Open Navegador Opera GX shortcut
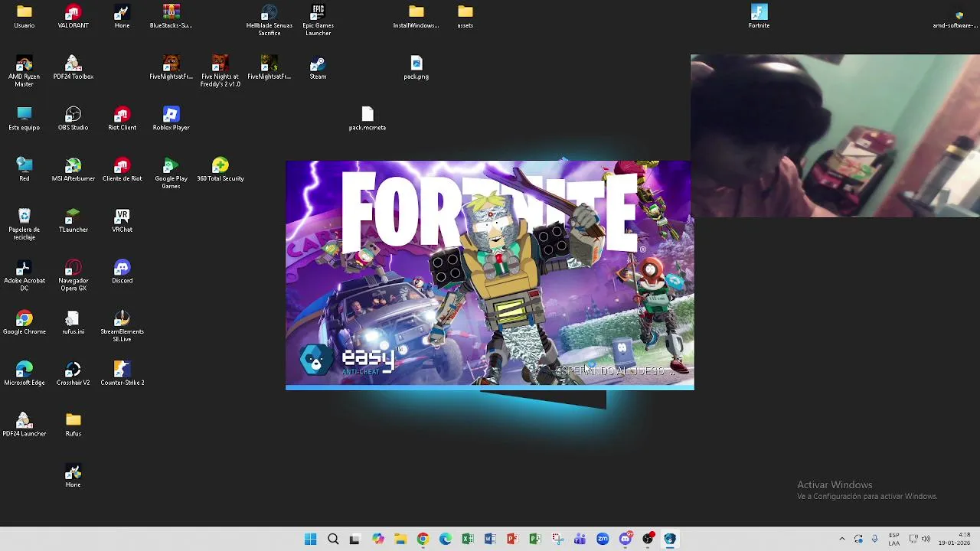This screenshot has height=551, width=980. 73,275
